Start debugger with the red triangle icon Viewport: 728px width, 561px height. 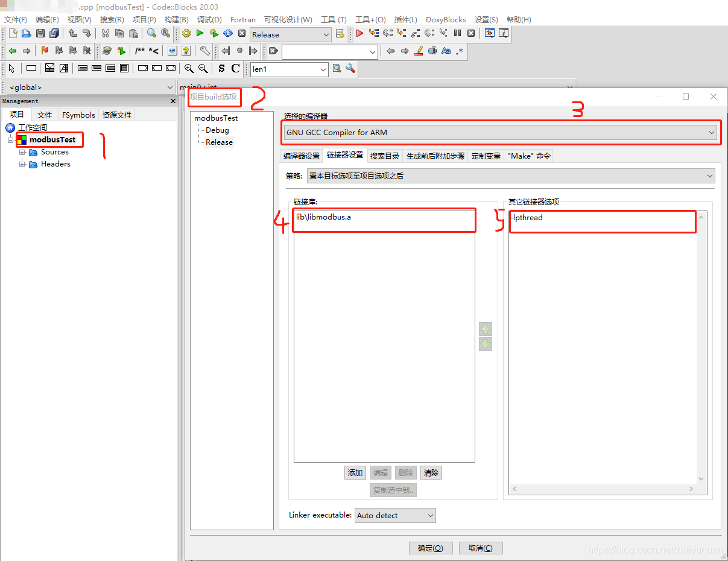click(x=359, y=34)
